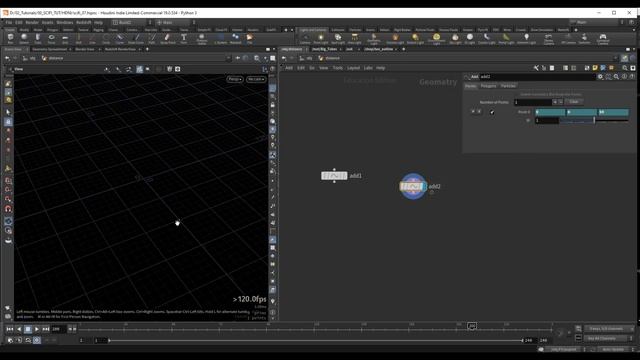This screenshot has width=640, height=360.
Task: Select the Gamepad Camera shelf tool
Action: pyautogui.click(x=603, y=39)
